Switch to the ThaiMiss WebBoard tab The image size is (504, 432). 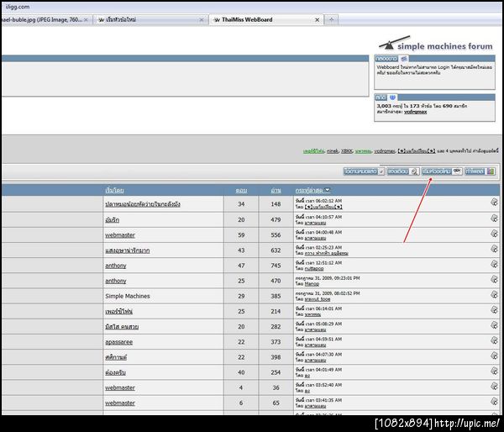266,20
